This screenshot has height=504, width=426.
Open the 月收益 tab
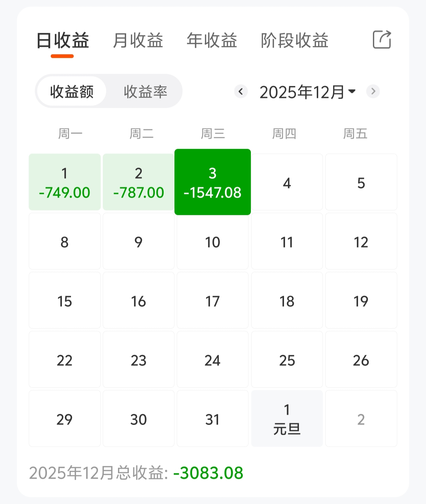(138, 41)
